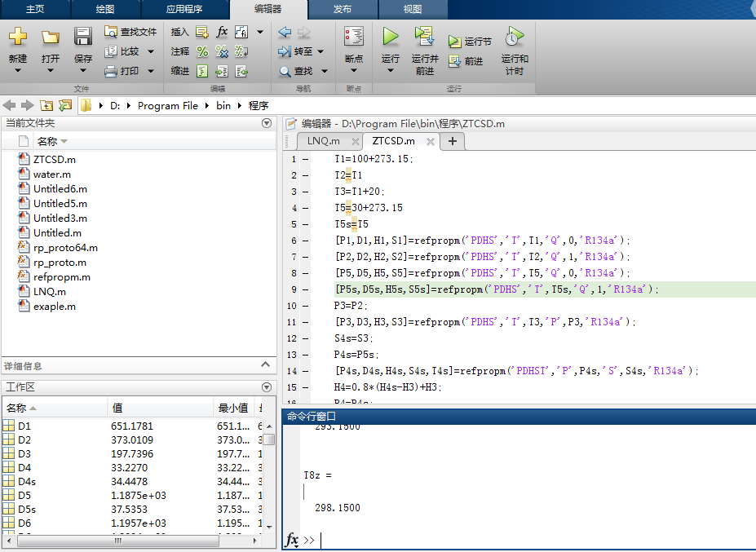756x552 pixels.
Task: Toggle breakpoint dash on line 12
Action: (305, 338)
